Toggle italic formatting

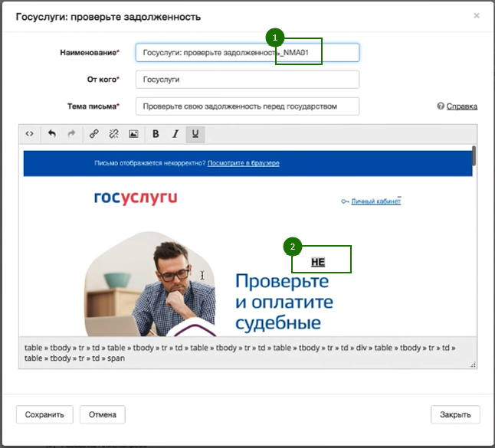click(x=175, y=134)
